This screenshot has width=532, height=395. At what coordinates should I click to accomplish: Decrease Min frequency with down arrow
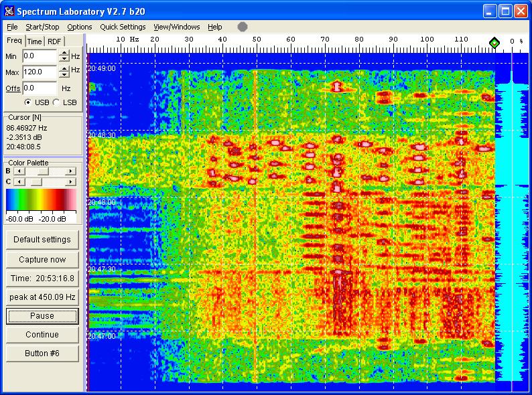click(64, 59)
